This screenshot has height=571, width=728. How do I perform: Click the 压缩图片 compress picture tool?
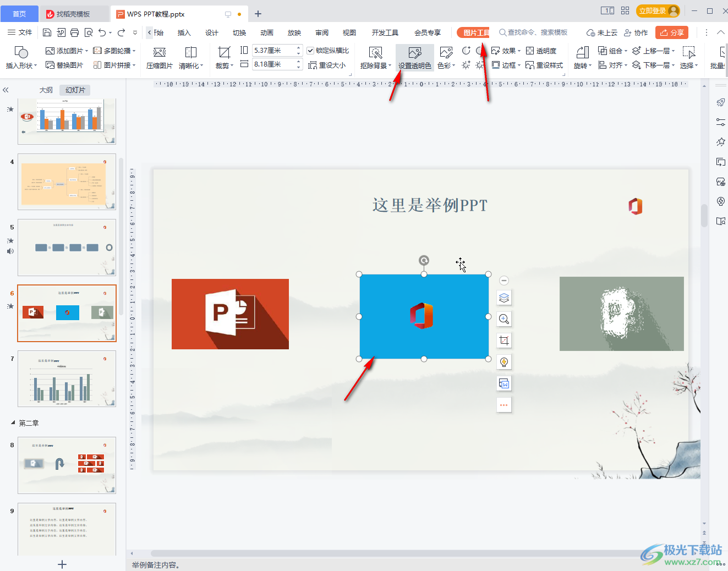[160, 58]
